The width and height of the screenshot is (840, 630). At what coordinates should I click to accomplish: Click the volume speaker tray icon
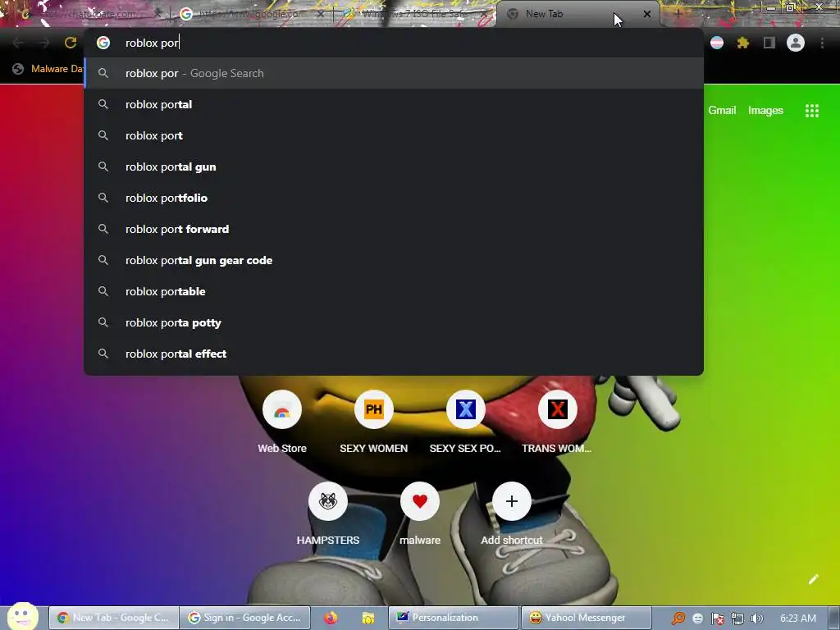[757, 619]
